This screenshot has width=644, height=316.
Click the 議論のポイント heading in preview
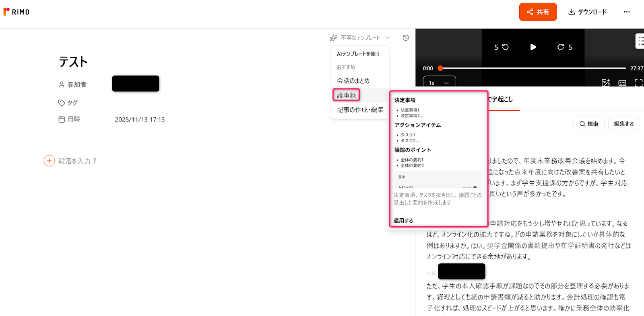(413, 150)
